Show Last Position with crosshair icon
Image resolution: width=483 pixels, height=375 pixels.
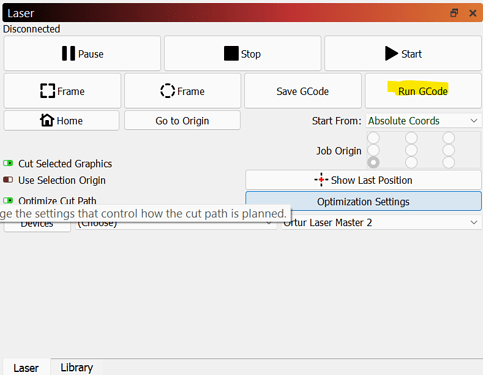[363, 180]
